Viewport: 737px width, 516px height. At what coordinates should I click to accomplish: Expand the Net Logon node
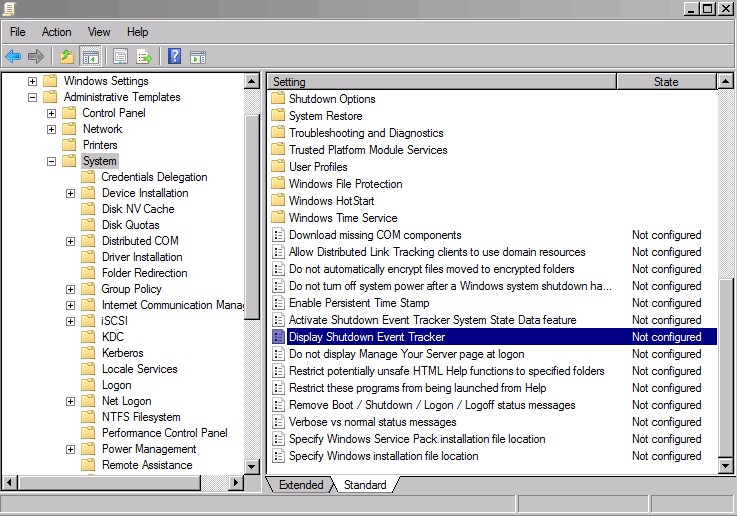pos(70,401)
